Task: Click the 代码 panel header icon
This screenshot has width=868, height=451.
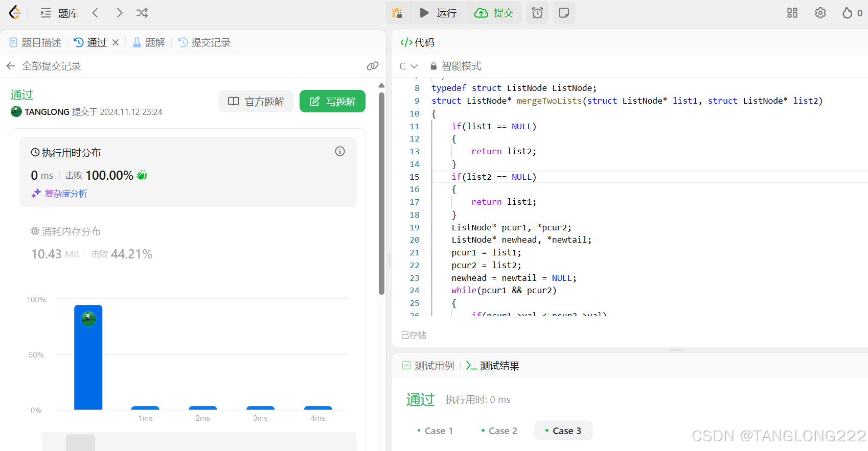Action: [x=406, y=42]
